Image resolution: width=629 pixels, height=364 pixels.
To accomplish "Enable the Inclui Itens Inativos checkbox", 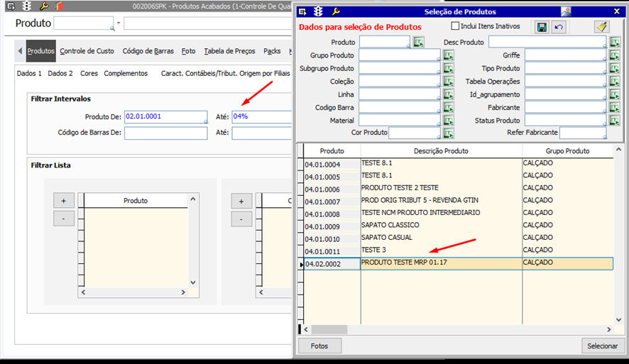I will [x=455, y=26].
